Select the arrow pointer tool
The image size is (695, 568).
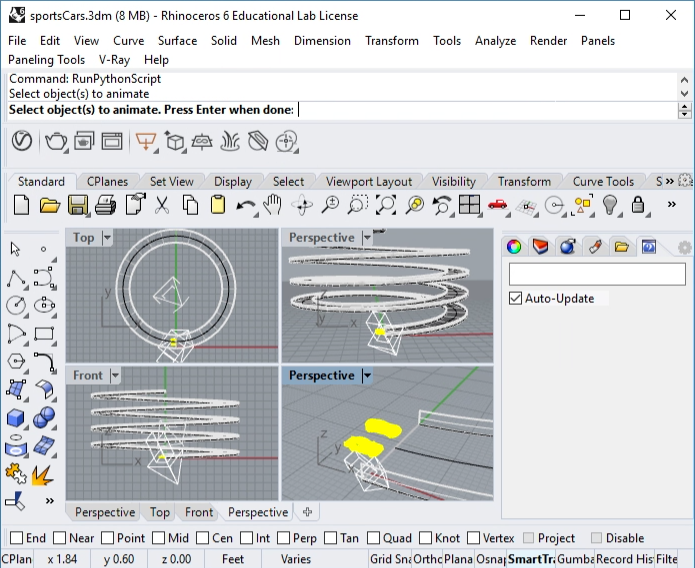click(15, 249)
